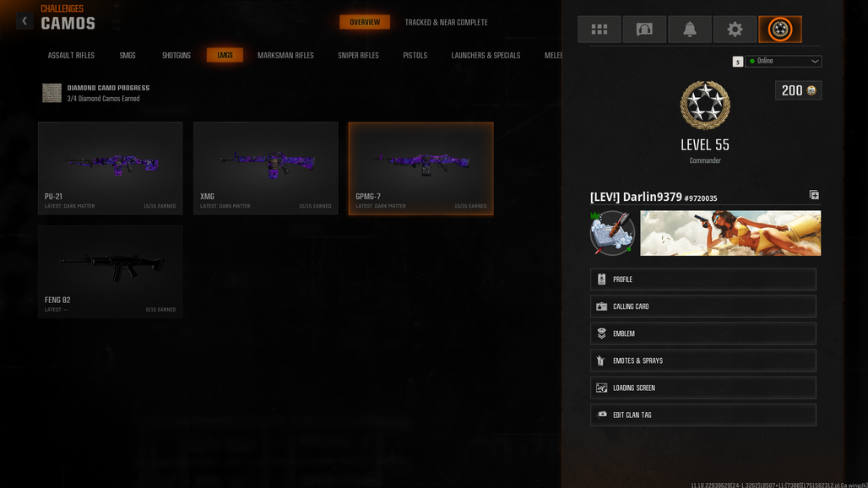Select the Launchers & Specials category
868x488 pixels.
tap(486, 56)
